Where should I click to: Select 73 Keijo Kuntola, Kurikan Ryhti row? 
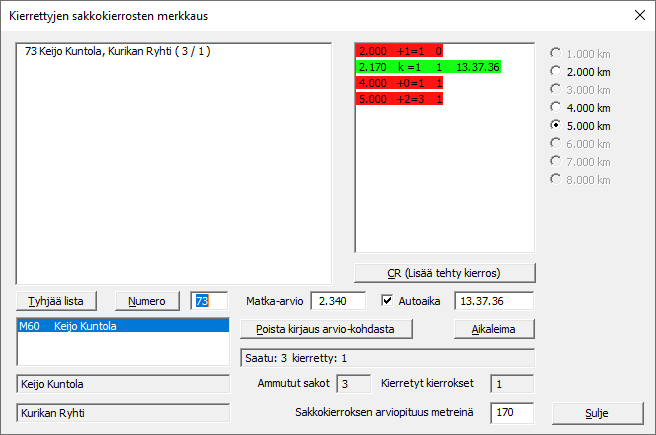tap(118, 51)
